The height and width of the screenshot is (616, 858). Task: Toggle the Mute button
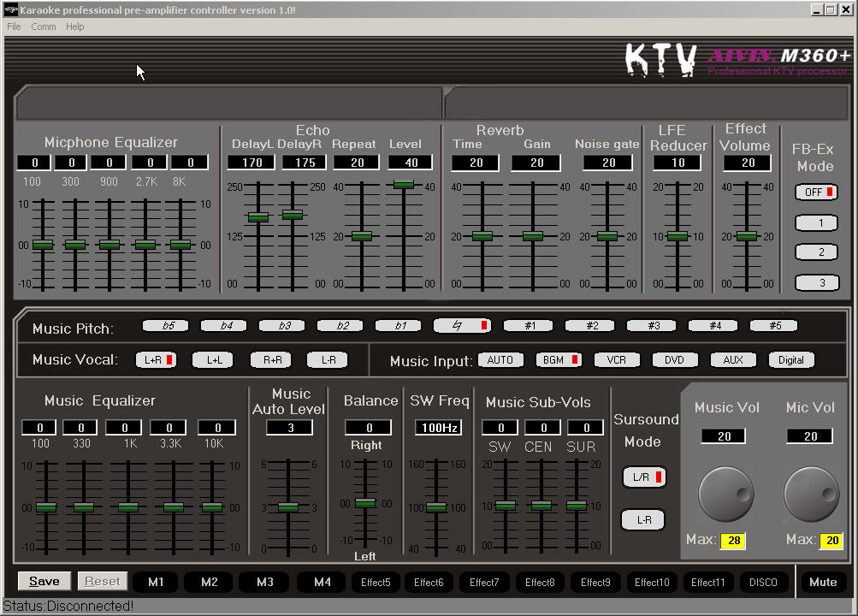(822, 582)
